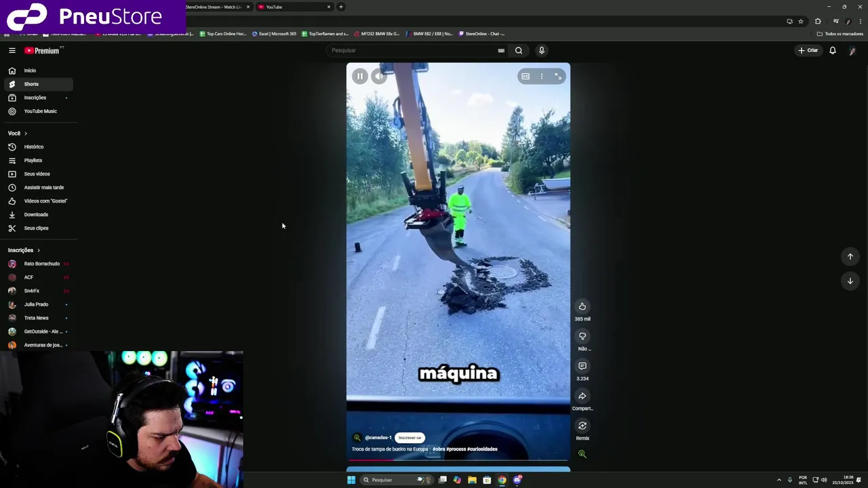Image resolution: width=868 pixels, height=488 pixels.
Task: Open Chrome from taskbar
Action: 502,480
